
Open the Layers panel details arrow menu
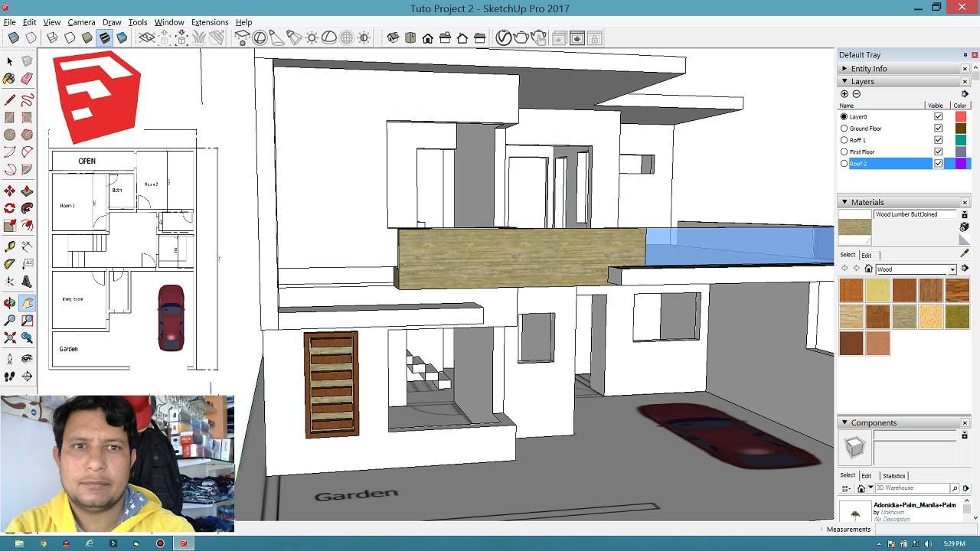[965, 94]
